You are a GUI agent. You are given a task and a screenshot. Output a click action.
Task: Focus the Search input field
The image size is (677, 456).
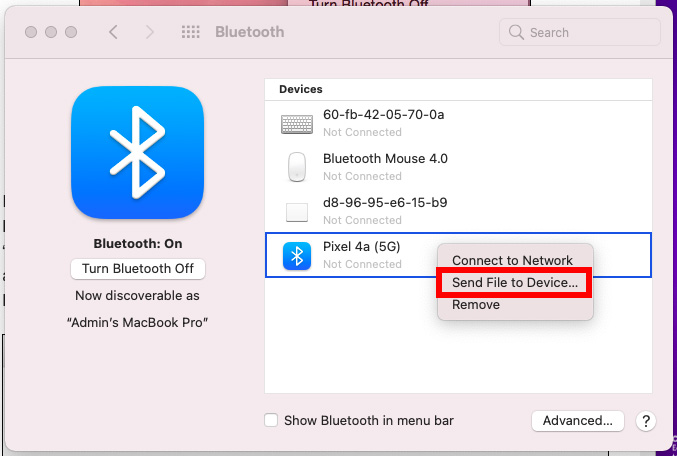(x=580, y=32)
